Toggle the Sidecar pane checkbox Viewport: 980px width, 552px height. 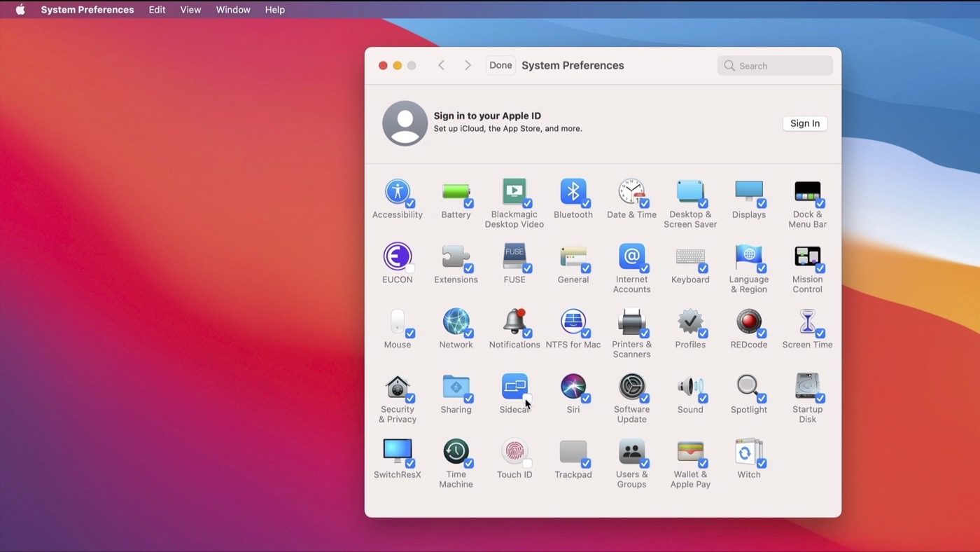tap(527, 398)
